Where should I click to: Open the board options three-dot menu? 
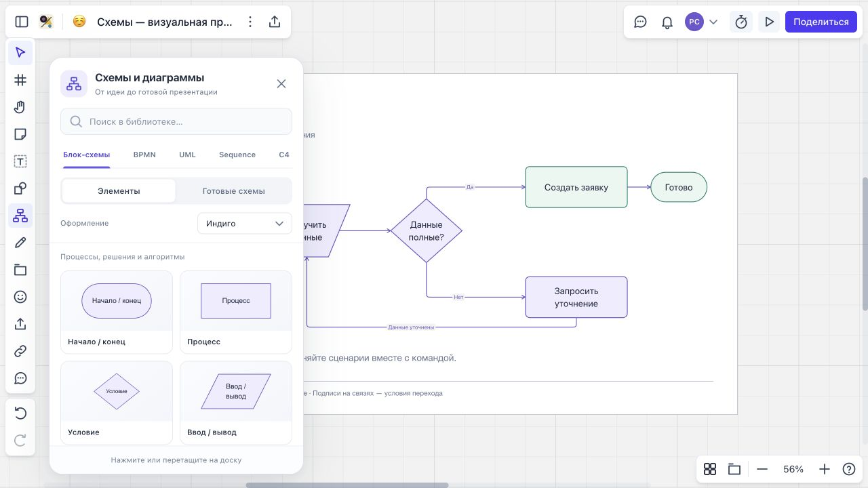point(250,22)
